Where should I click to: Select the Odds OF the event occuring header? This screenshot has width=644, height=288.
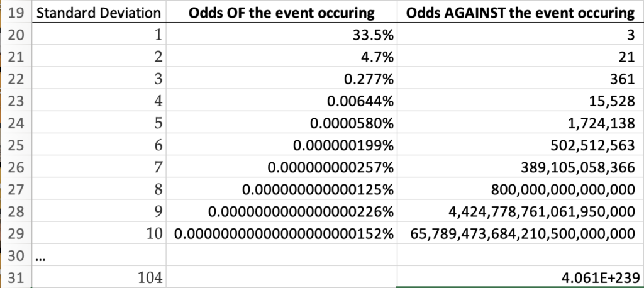[x=281, y=13]
